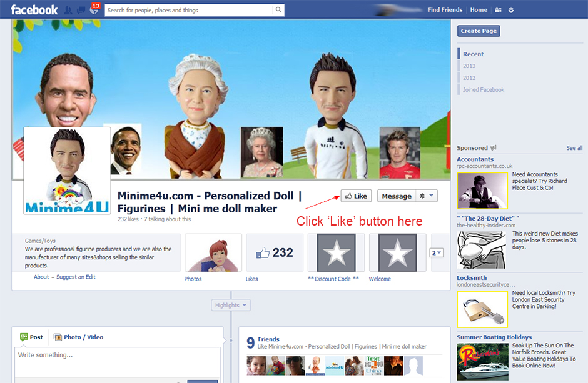Click the sponsored ads flag icon
The height and width of the screenshot is (383, 588).
[x=494, y=147]
